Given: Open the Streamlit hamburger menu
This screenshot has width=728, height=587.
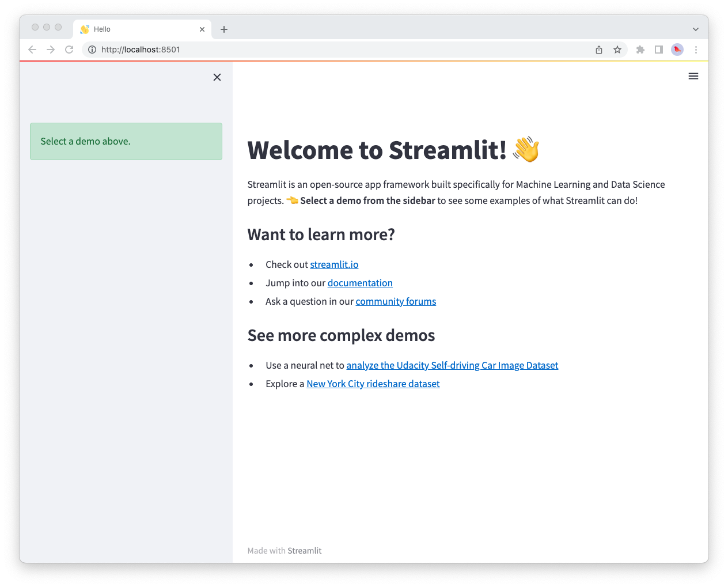Looking at the screenshot, I should coord(693,76).
